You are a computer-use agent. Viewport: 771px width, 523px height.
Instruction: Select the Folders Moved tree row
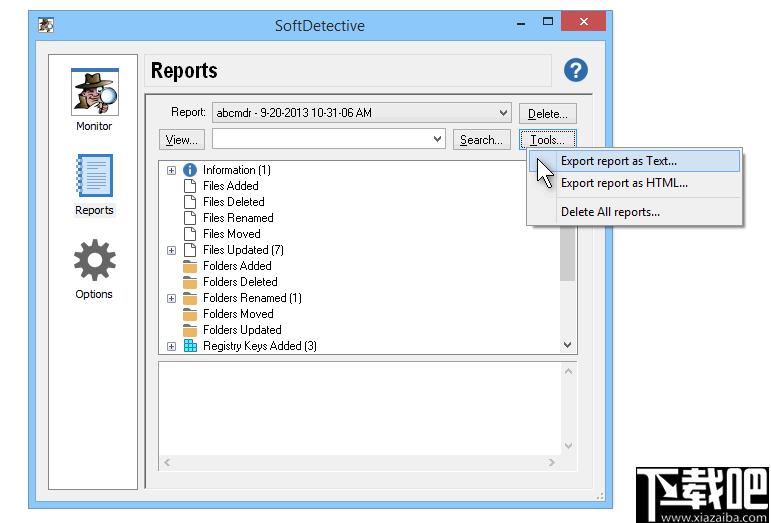point(238,314)
